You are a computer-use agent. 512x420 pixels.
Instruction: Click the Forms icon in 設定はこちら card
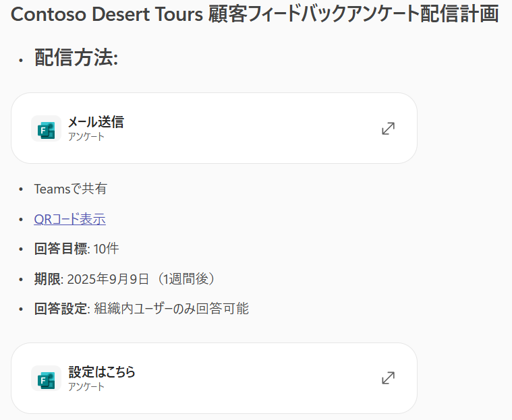(47, 379)
